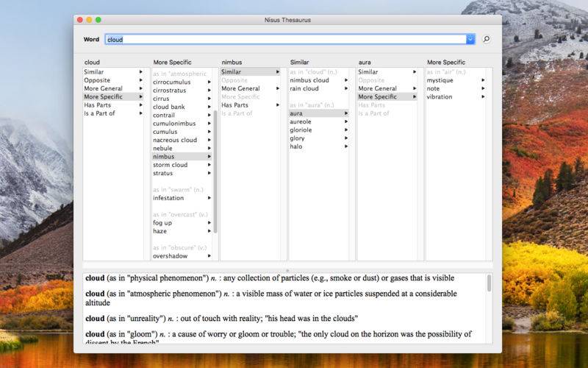Open the Word field history dropdown arrow

point(470,39)
